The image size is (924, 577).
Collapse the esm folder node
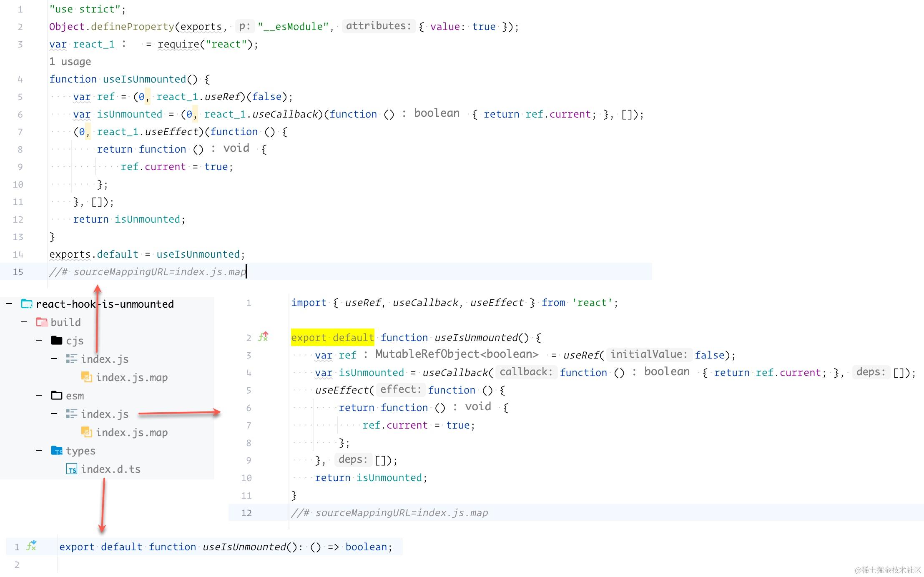point(39,396)
